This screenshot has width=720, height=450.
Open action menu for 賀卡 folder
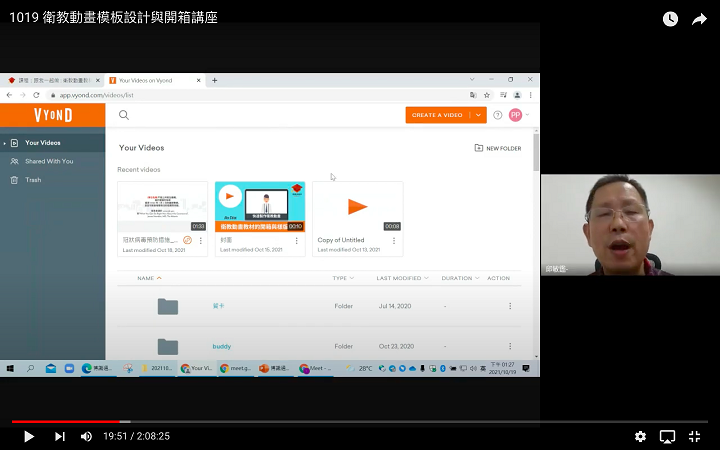coord(510,306)
